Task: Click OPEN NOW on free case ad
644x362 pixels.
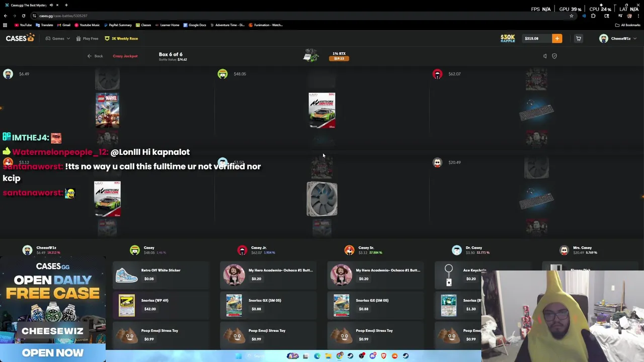Action: pyautogui.click(x=53, y=353)
